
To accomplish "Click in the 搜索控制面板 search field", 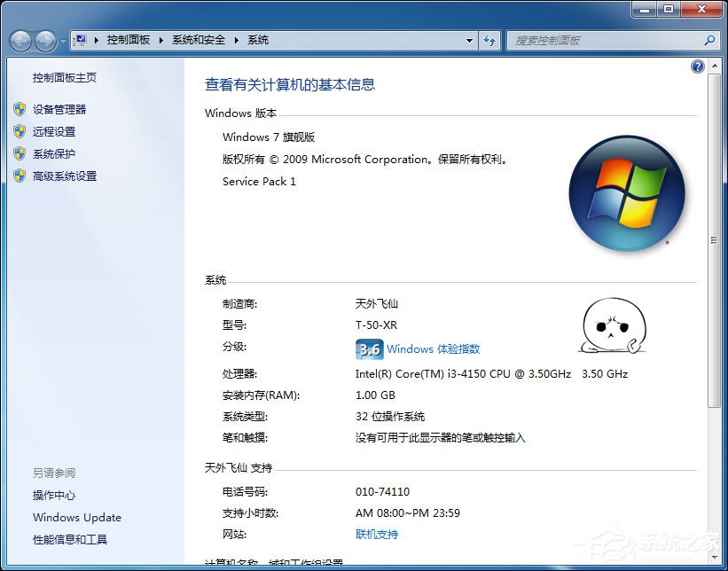I will 603,40.
